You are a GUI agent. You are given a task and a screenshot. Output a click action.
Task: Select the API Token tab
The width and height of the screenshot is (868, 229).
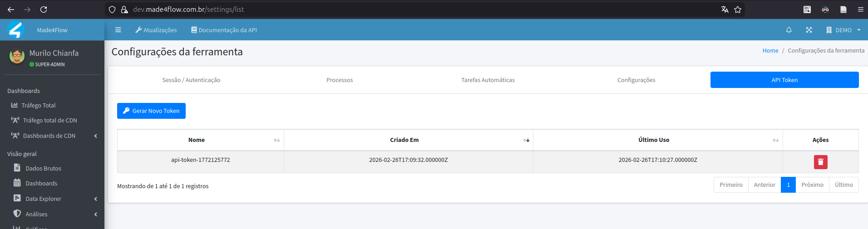[x=784, y=80]
